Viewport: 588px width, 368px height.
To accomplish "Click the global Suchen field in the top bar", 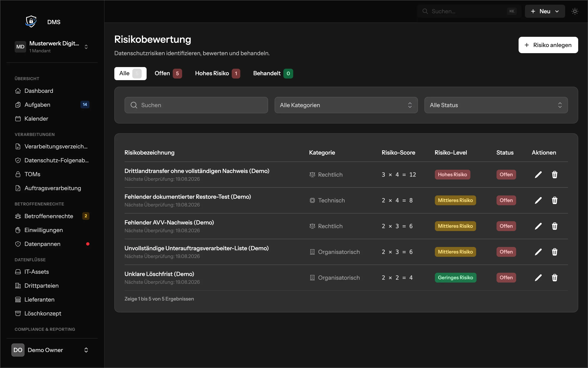I will [x=469, y=11].
